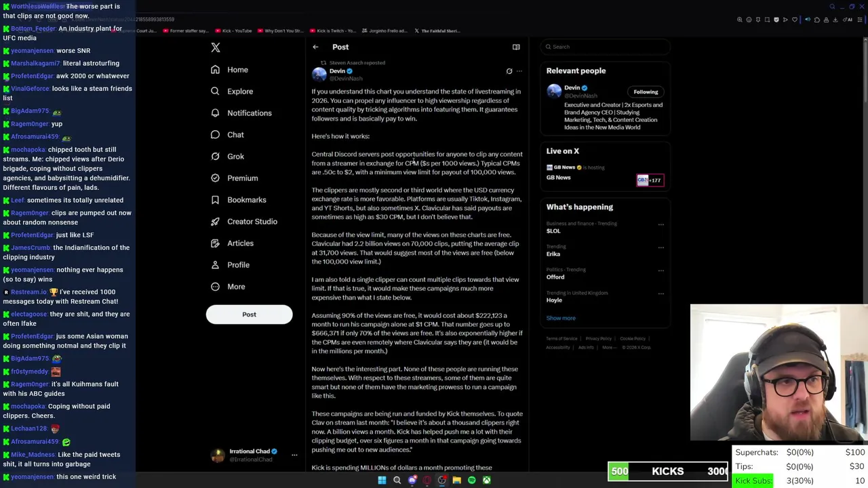Screen dimensions: 868x488
Task: Click the GB News +177 listeners badge
Action: pyautogui.click(x=650, y=180)
